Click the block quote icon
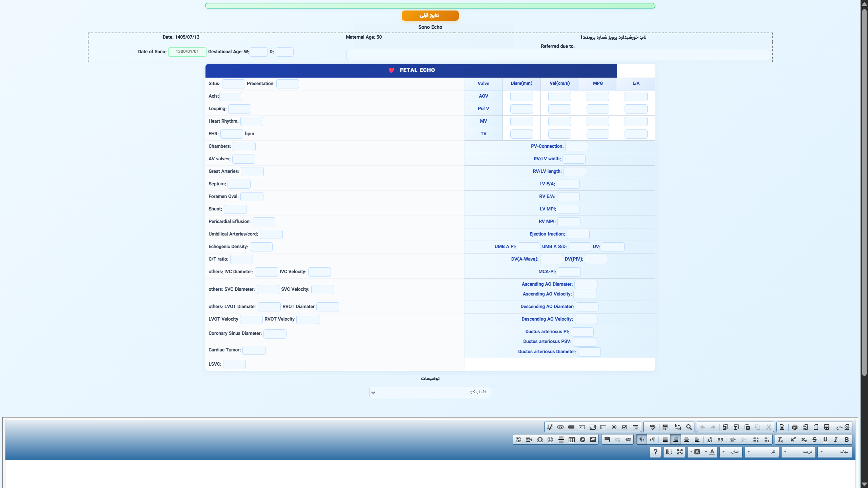 tap(721, 440)
